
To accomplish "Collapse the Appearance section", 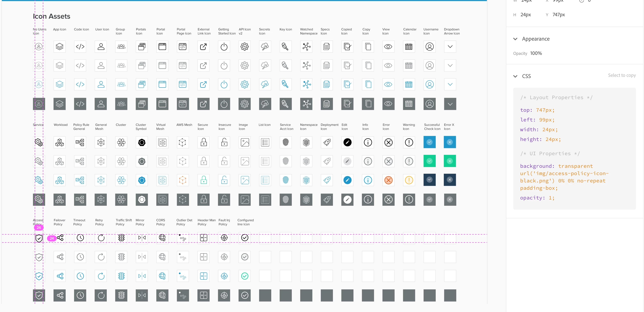I will click(515, 39).
